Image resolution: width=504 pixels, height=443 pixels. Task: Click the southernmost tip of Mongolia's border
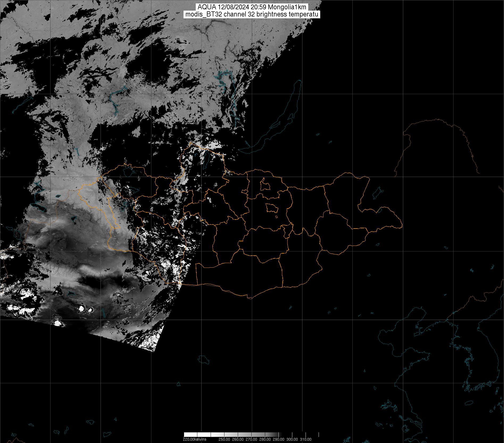(x=250, y=298)
